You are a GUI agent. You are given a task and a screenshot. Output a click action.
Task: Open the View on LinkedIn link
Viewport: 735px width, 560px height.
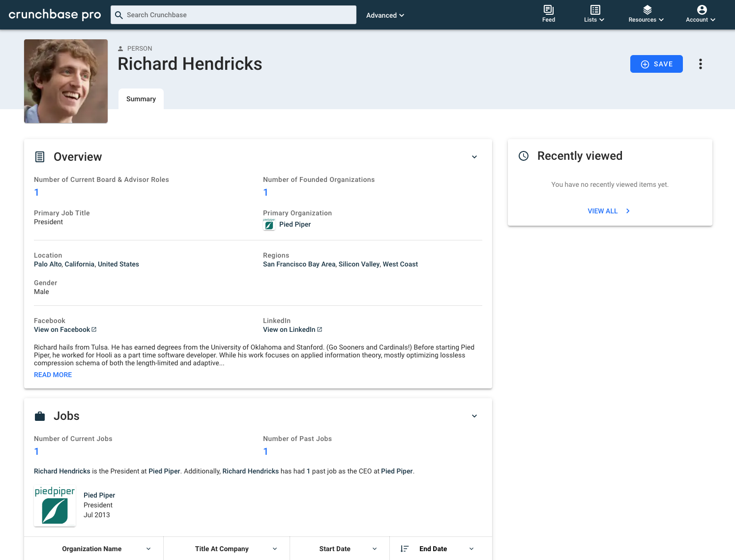coord(293,329)
